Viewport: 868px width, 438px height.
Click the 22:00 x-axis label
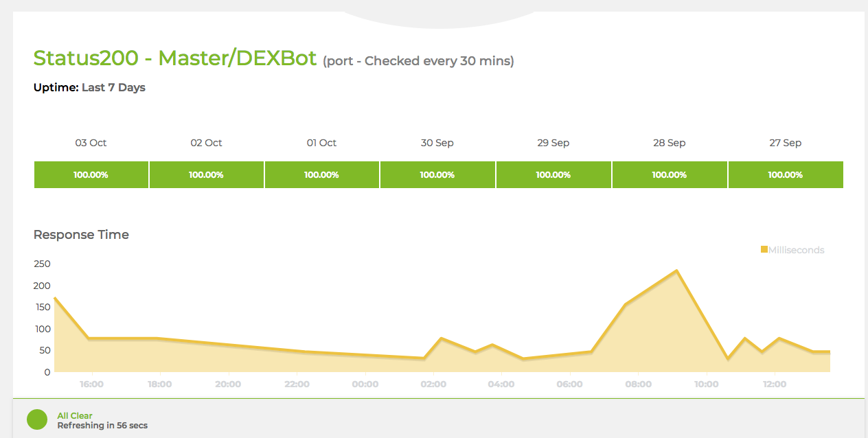[x=297, y=384]
